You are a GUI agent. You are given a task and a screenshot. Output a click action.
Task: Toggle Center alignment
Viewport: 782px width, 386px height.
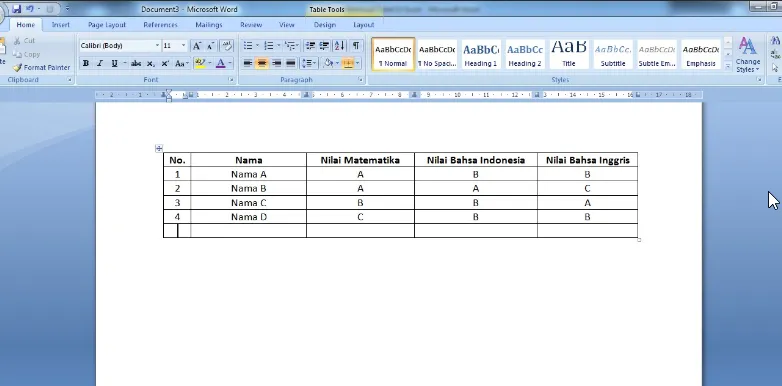pos(262,63)
